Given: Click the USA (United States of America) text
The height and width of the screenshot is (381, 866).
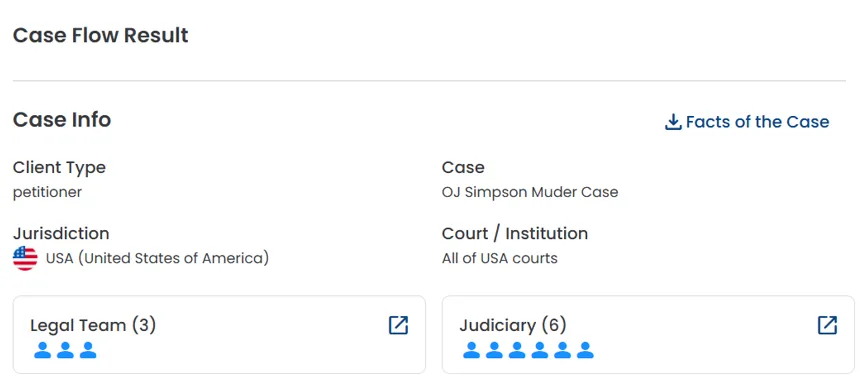Looking at the screenshot, I should coord(157,258).
